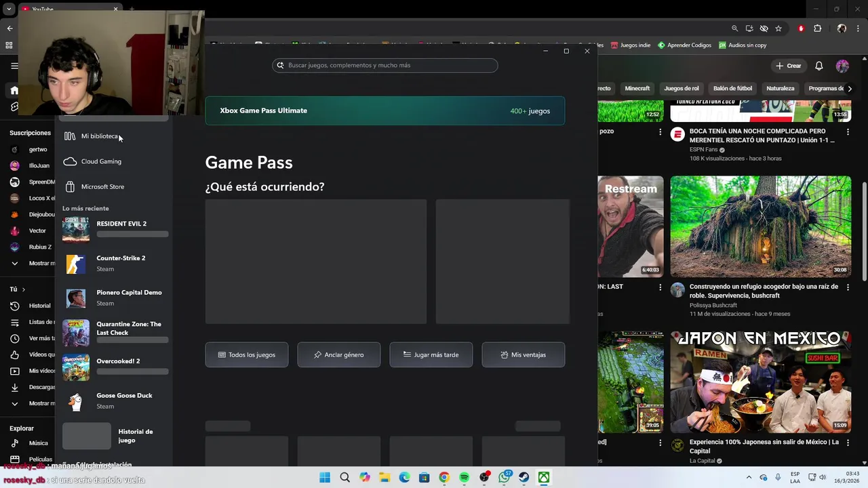Click the Xbox search games field
The width and height of the screenshot is (868, 488).
click(385, 65)
